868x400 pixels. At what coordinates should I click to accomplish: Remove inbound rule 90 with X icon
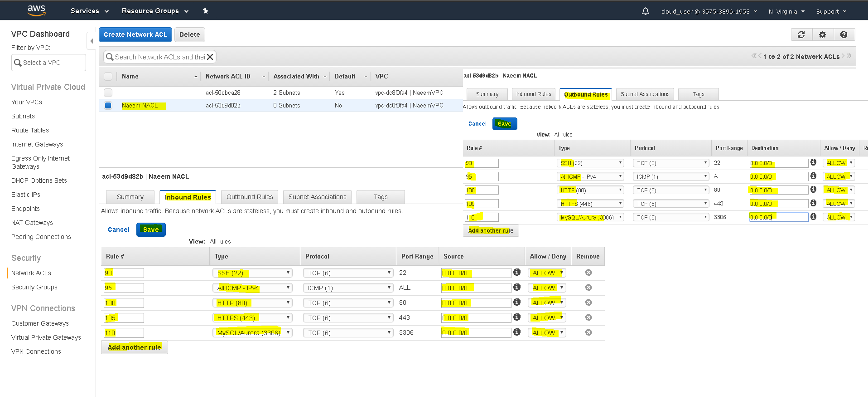(588, 273)
